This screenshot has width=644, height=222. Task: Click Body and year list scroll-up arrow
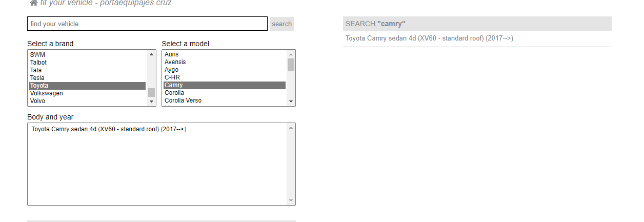[x=291, y=128]
